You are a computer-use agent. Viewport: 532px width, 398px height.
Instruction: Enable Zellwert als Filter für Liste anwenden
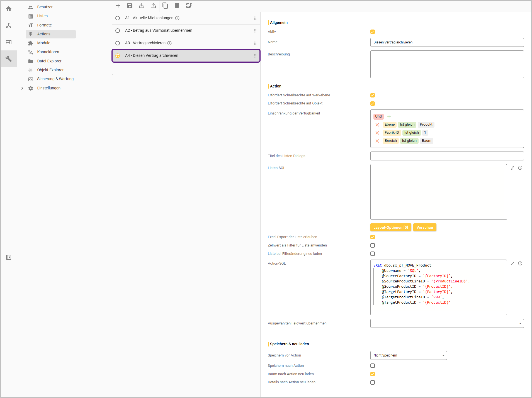[x=373, y=245]
